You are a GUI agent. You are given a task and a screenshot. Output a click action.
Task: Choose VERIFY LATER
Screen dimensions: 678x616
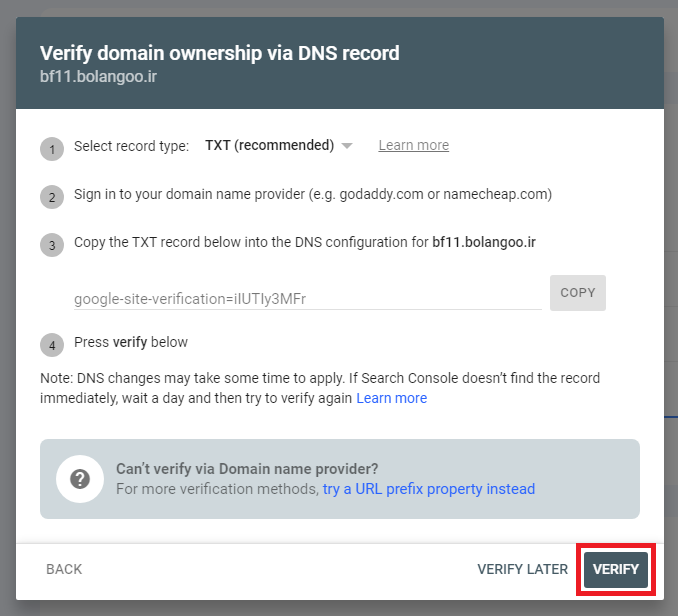522,569
